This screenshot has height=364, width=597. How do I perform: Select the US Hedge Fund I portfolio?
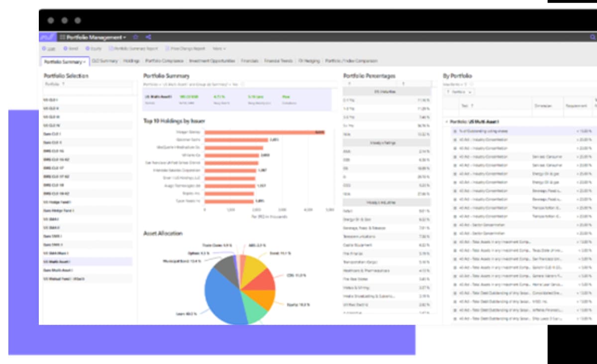click(57, 202)
